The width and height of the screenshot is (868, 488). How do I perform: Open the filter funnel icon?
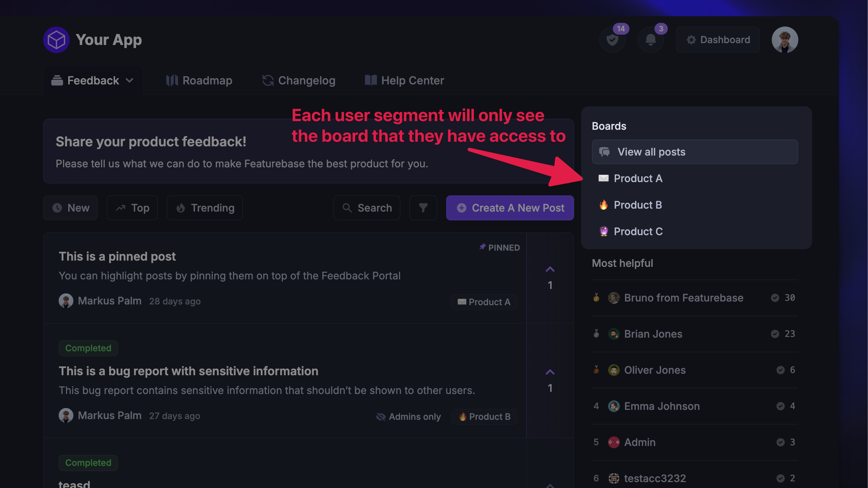tap(423, 208)
